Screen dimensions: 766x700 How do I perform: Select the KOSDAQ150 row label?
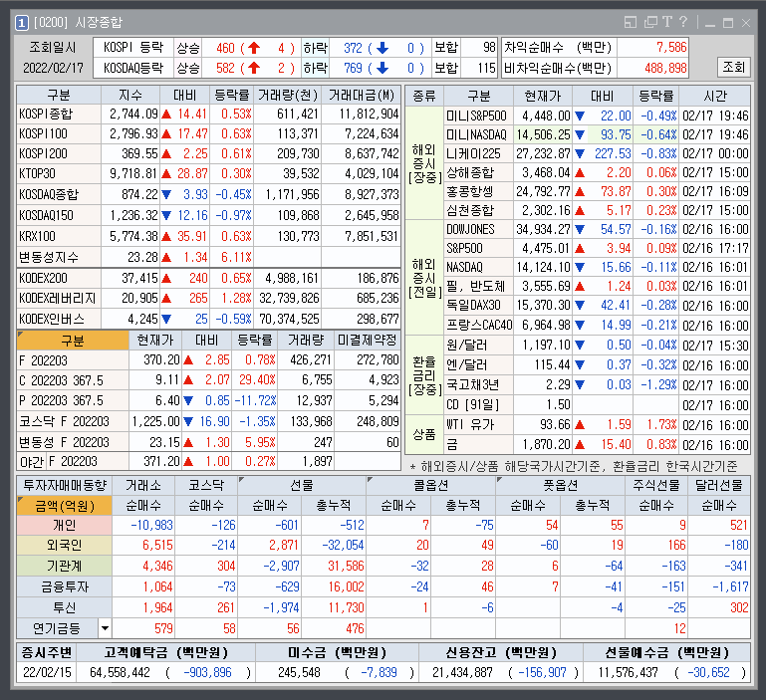[x=59, y=215]
